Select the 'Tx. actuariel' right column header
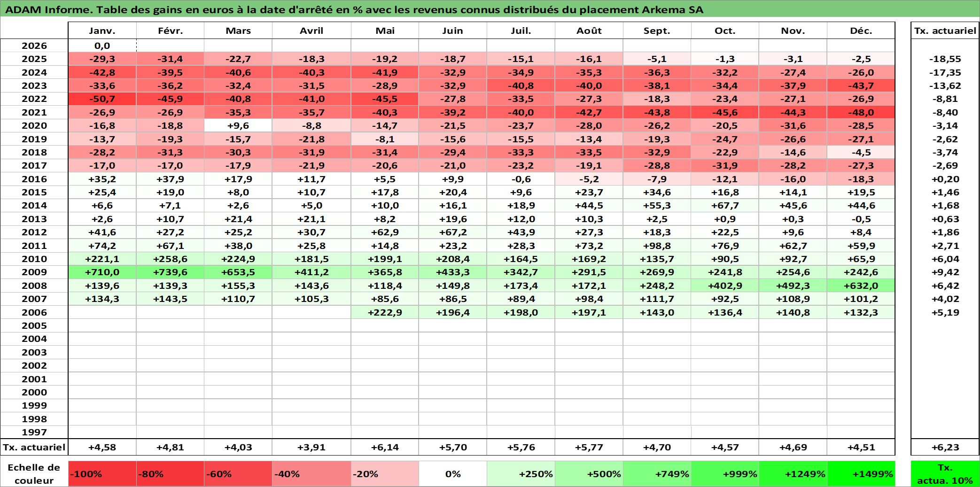This screenshot has width=980, height=487. point(945,31)
